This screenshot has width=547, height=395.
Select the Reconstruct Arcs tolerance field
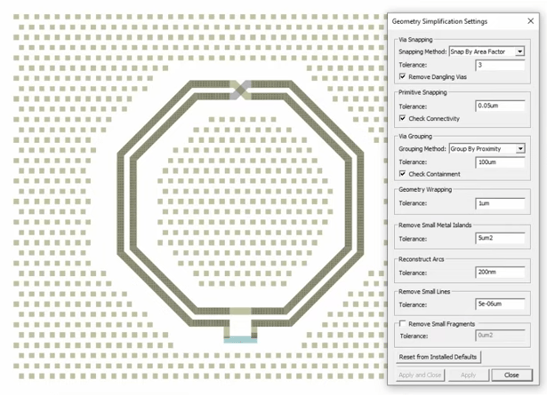click(500, 272)
